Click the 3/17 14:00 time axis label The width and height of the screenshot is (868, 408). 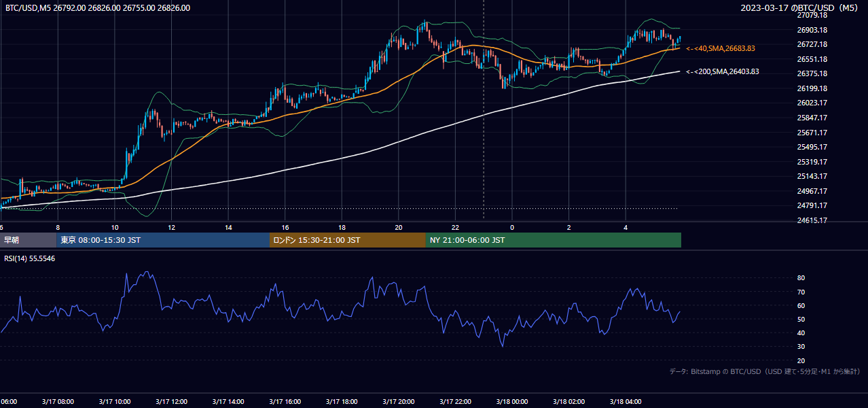click(228, 401)
